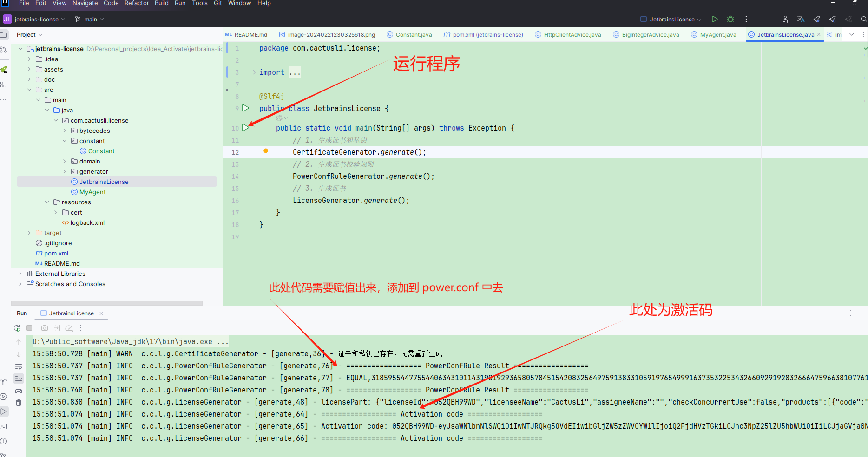Select MyAgent class in the project tree
868x457 pixels.
[x=92, y=192]
